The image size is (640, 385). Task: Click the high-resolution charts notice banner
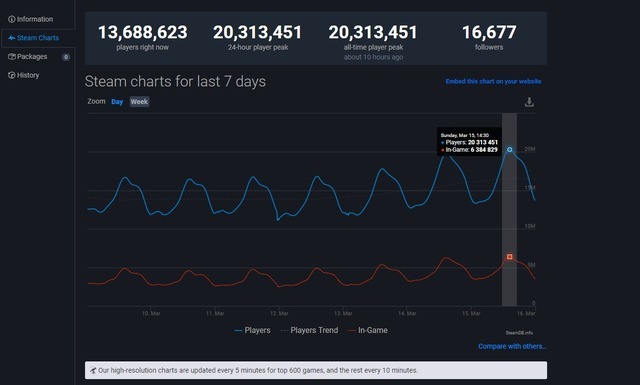[316, 370]
